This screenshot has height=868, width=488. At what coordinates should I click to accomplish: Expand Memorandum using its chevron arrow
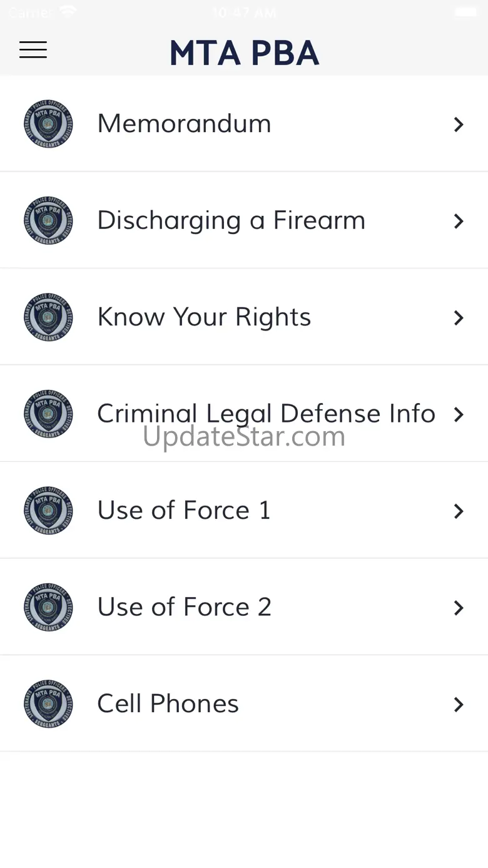pos(459,125)
